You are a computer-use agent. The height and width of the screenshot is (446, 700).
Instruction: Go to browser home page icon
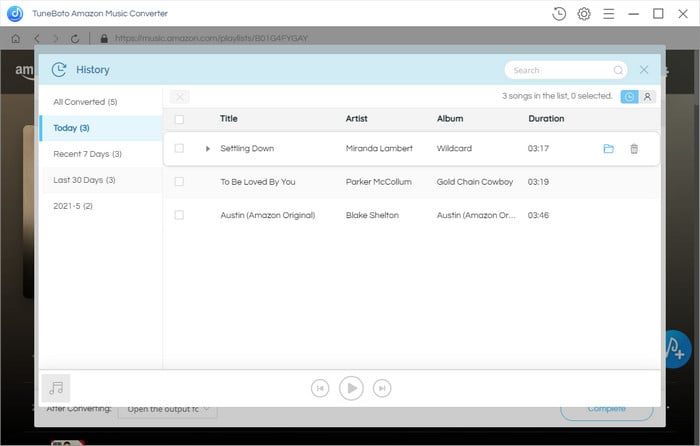(16, 38)
